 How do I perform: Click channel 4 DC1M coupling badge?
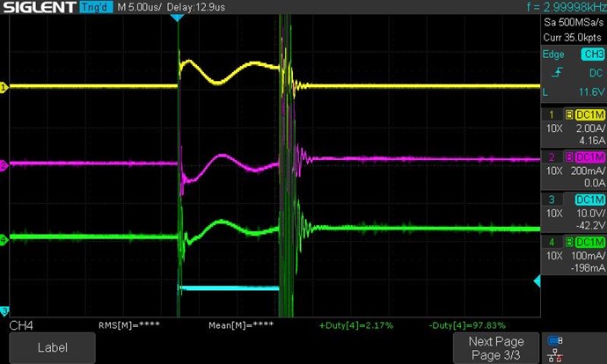point(590,242)
